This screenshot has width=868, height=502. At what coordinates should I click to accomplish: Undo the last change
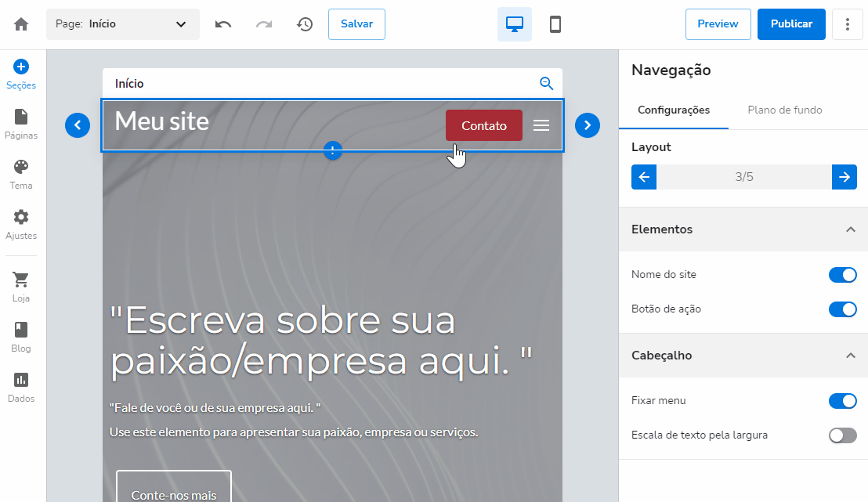tap(223, 24)
